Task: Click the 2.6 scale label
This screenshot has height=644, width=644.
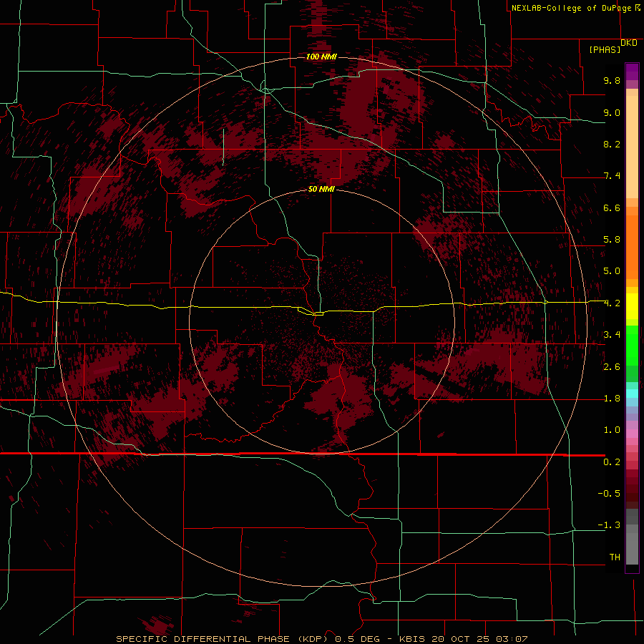Action: (x=612, y=367)
